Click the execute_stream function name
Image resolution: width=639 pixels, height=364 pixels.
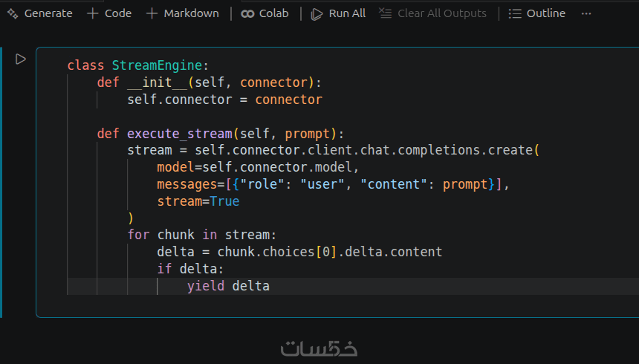(180, 134)
